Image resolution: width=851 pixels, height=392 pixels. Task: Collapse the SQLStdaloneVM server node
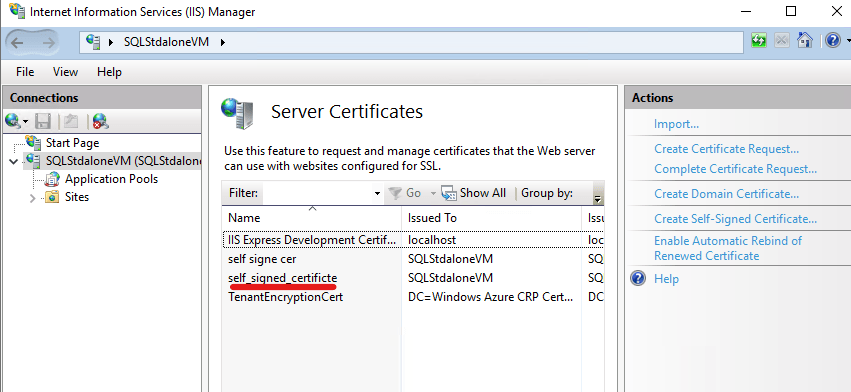14,161
